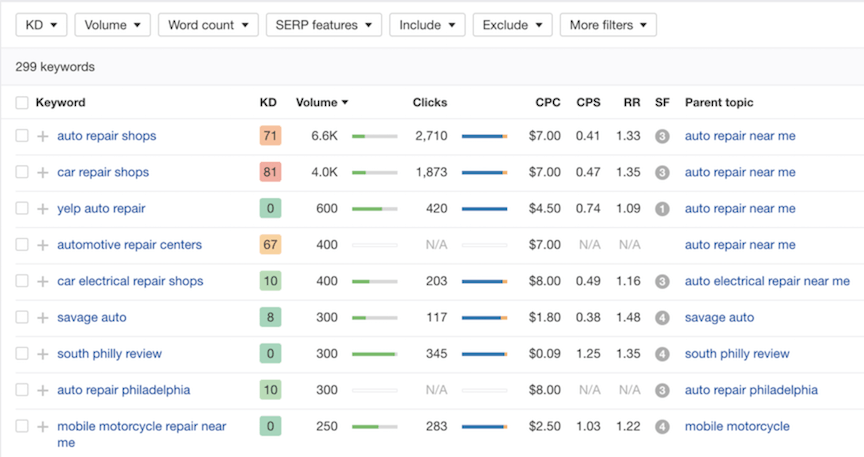This screenshot has width=864, height=457.
Task: Sort table by Clicks column
Action: (x=430, y=102)
